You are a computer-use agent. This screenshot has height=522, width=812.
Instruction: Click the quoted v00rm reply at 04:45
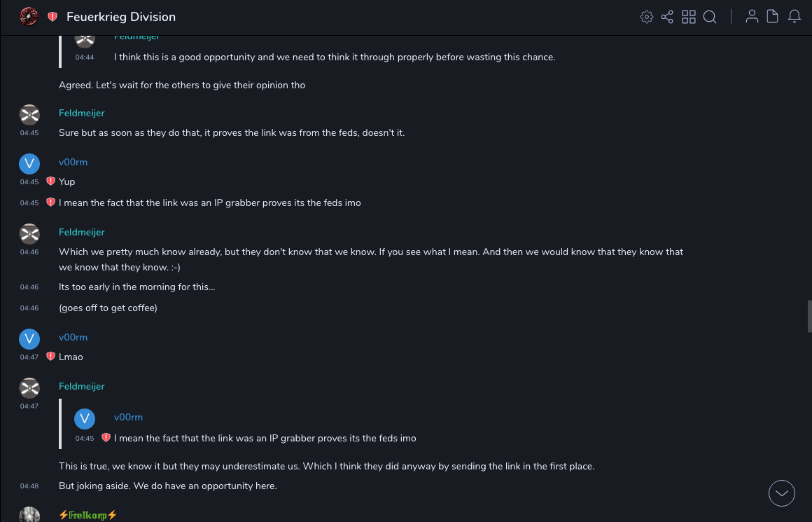265,438
